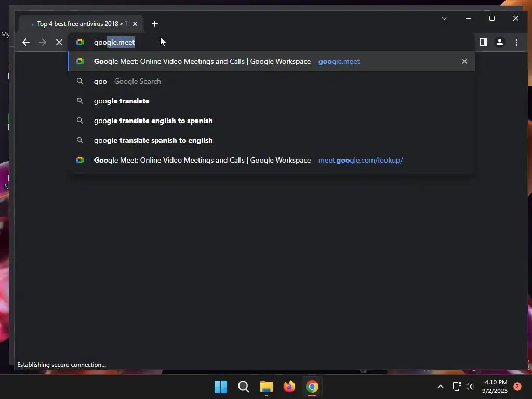This screenshot has height=399, width=532.
Task: Go back using the browser back arrow
Action: 26,42
